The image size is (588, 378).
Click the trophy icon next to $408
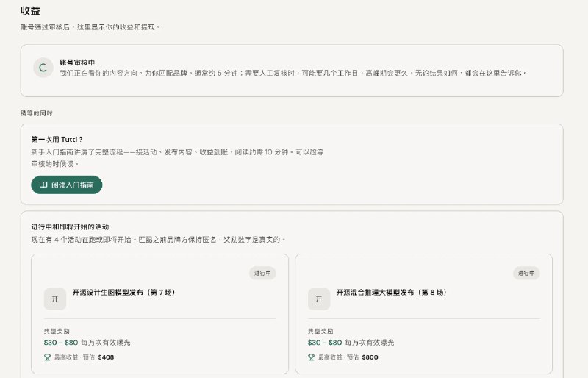pos(47,357)
